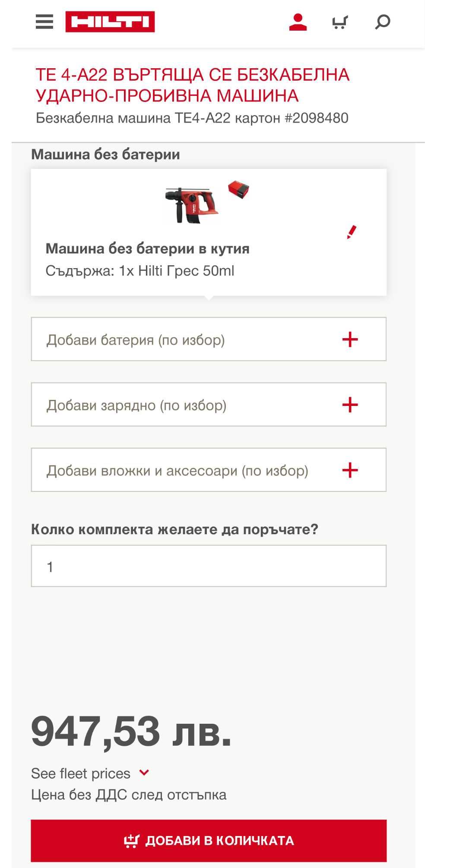Screen dimensions: 450x868
Task: Click the cart icon in the add button
Action: tap(131, 840)
